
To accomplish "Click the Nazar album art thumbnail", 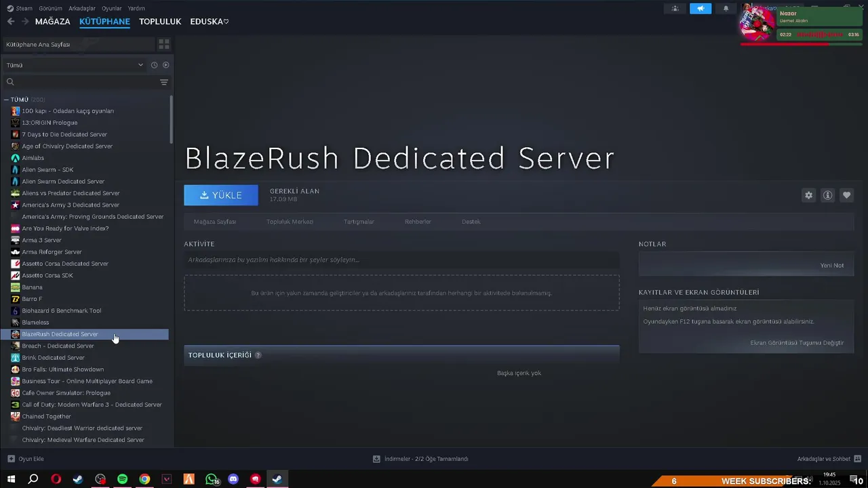I will [x=757, y=24].
